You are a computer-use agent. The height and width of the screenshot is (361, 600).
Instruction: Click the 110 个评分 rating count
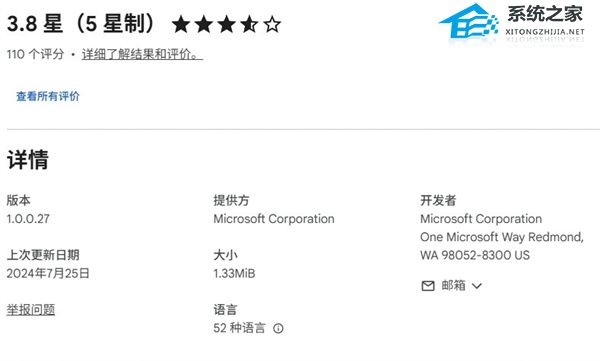35,54
